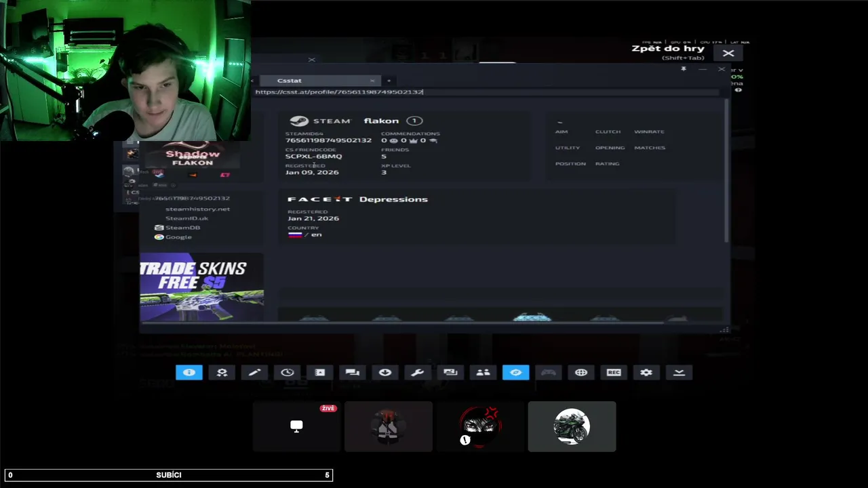Click the Zpět do hry X button

[728, 53]
